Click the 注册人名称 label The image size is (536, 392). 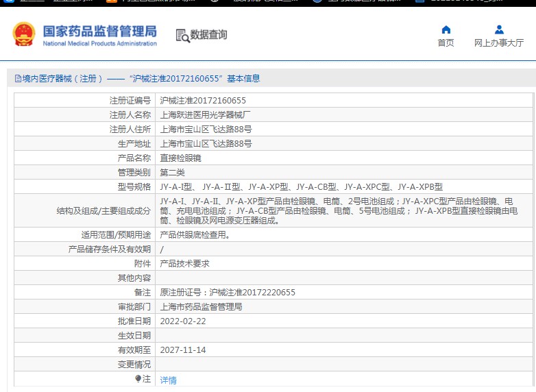click(x=130, y=115)
